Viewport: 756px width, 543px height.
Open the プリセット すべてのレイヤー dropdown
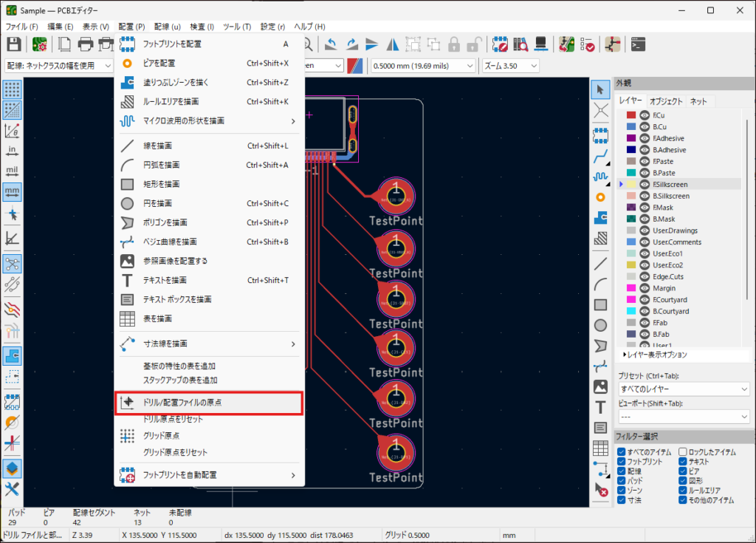[x=684, y=389]
